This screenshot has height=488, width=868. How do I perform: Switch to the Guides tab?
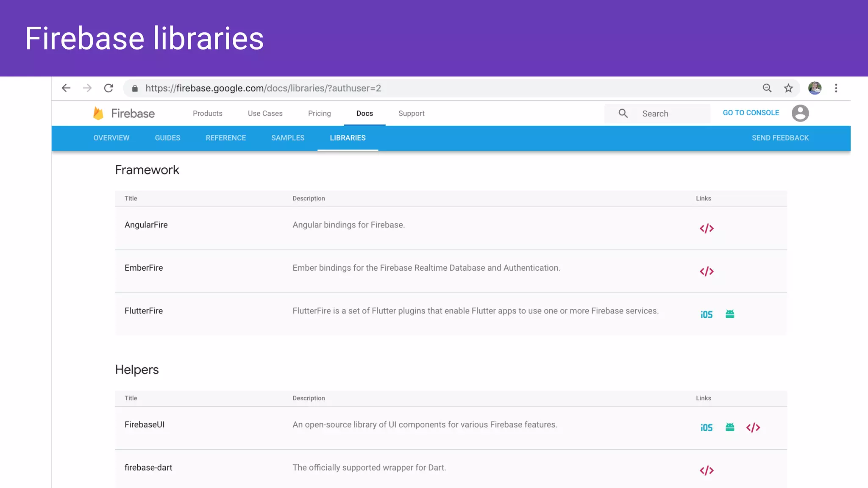coord(167,138)
